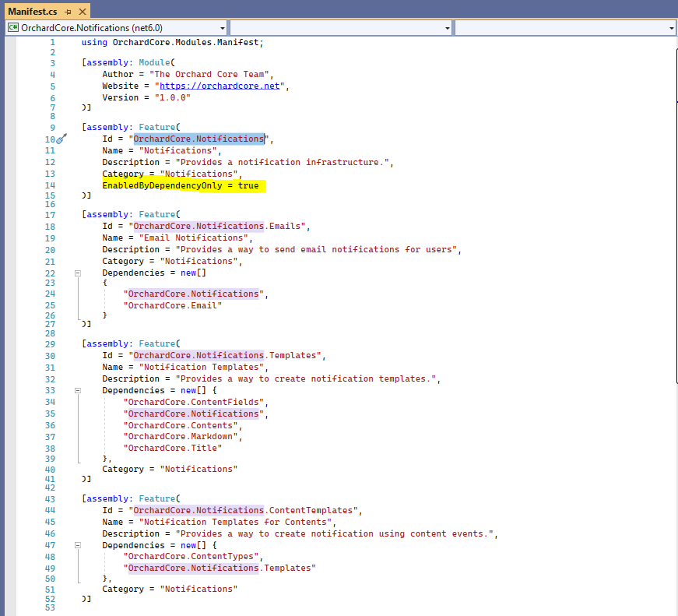Screen dimensions: 678x616
Task: Click the new keyword on line 22
Action: pyautogui.click(x=188, y=273)
